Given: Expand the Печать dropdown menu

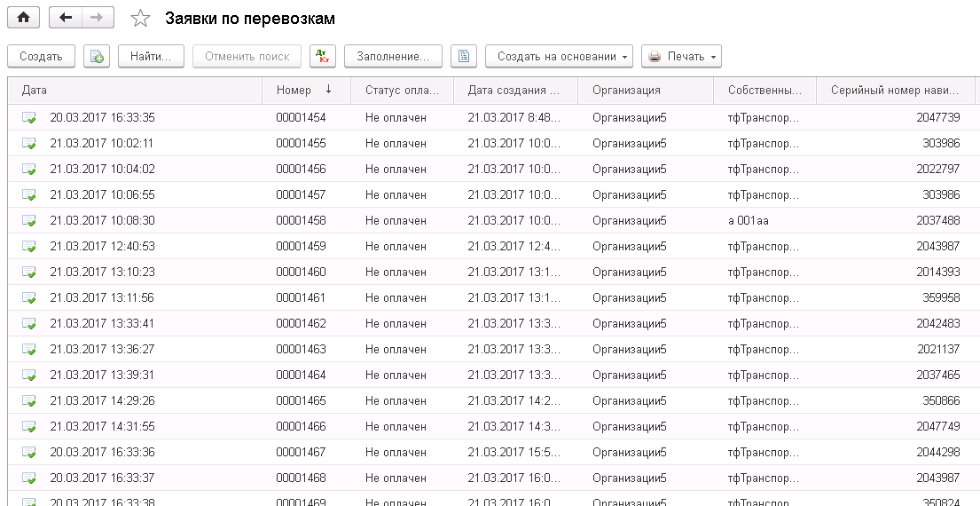Looking at the screenshot, I should (x=681, y=56).
